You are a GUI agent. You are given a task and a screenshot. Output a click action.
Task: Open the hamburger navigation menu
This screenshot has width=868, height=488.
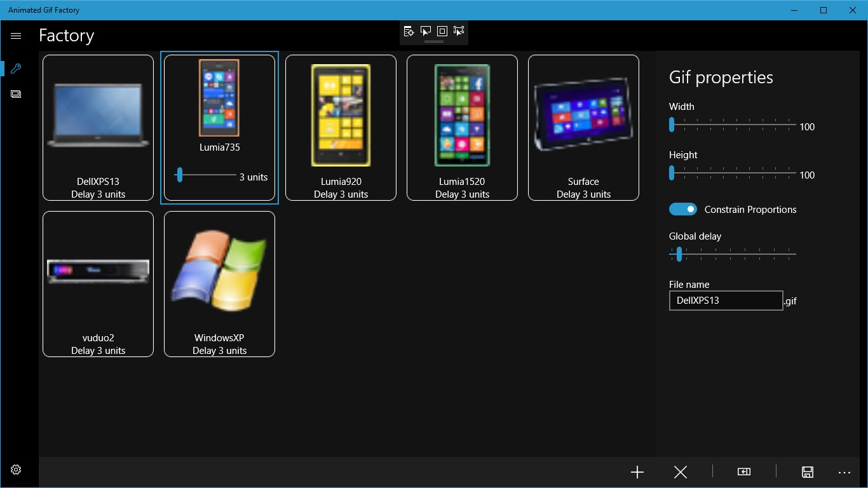pos(16,36)
